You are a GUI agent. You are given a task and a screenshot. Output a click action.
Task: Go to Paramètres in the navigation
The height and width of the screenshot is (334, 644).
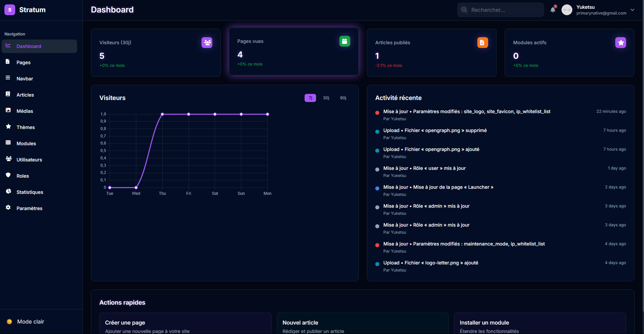click(x=29, y=208)
